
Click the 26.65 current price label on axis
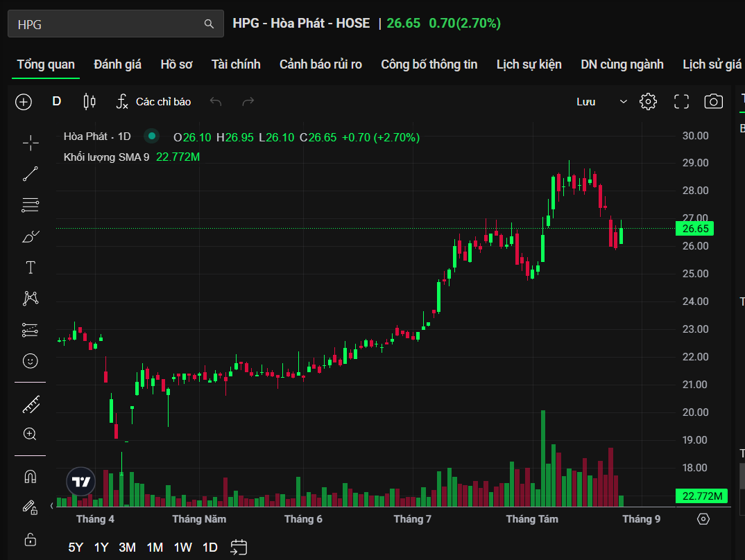click(x=694, y=229)
